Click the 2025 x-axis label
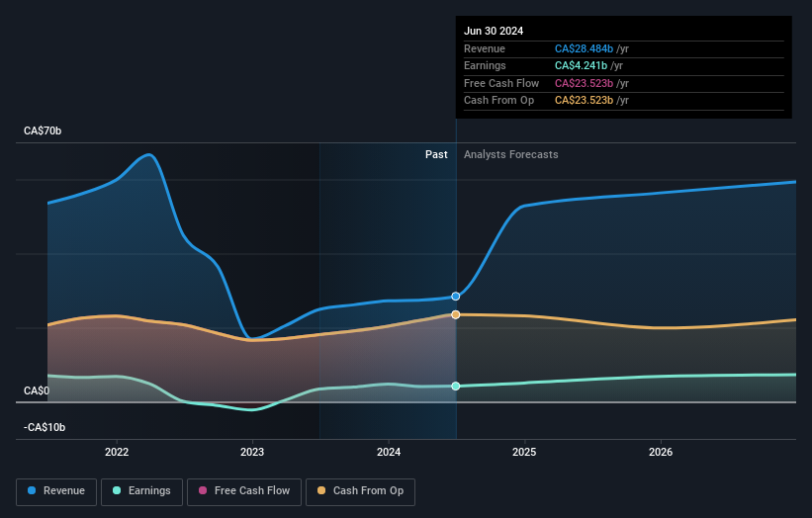Image resolution: width=812 pixels, height=518 pixels. pos(524,452)
